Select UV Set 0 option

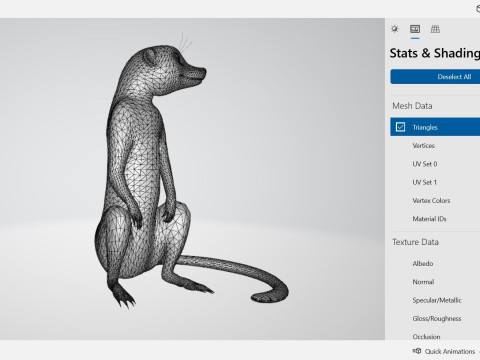[x=425, y=164]
